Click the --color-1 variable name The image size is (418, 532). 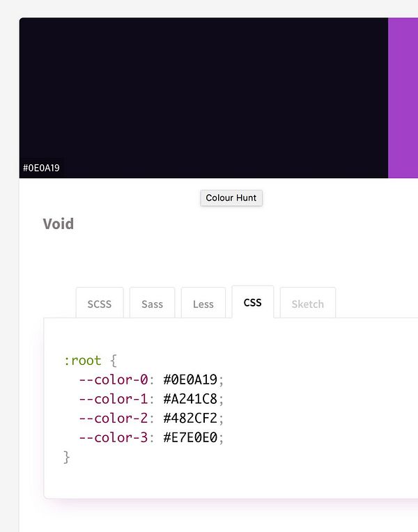tap(114, 399)
